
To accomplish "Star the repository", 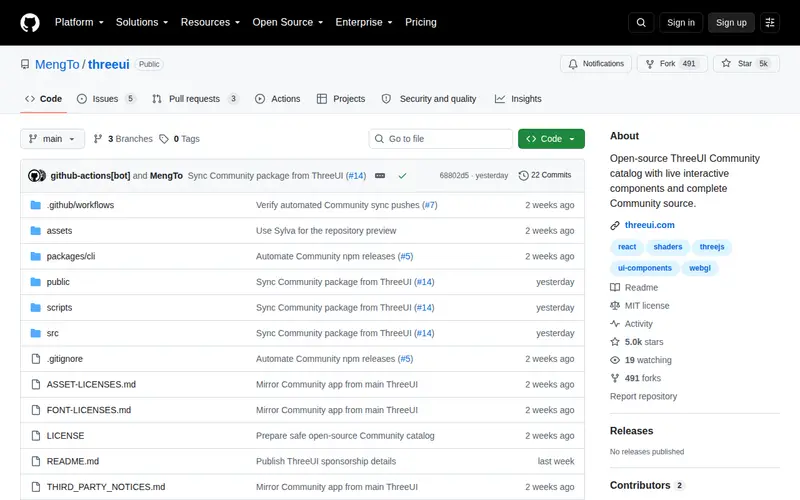I will [x=746, y=64].
